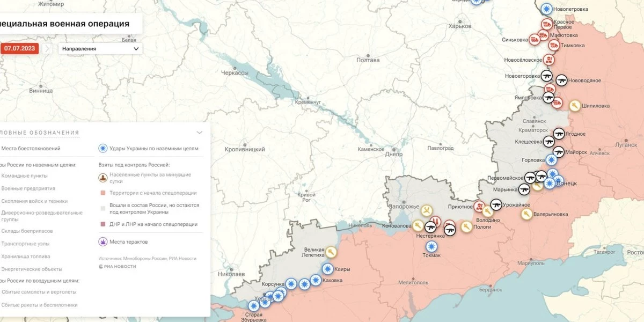
Task: Select the red marker beside Тимковка
Action: click(553, 45)
